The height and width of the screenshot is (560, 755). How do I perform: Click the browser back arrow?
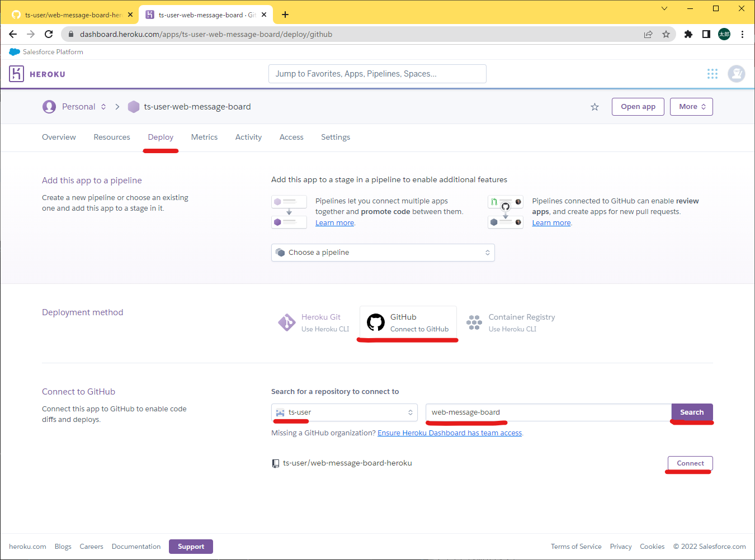point(13,34)
